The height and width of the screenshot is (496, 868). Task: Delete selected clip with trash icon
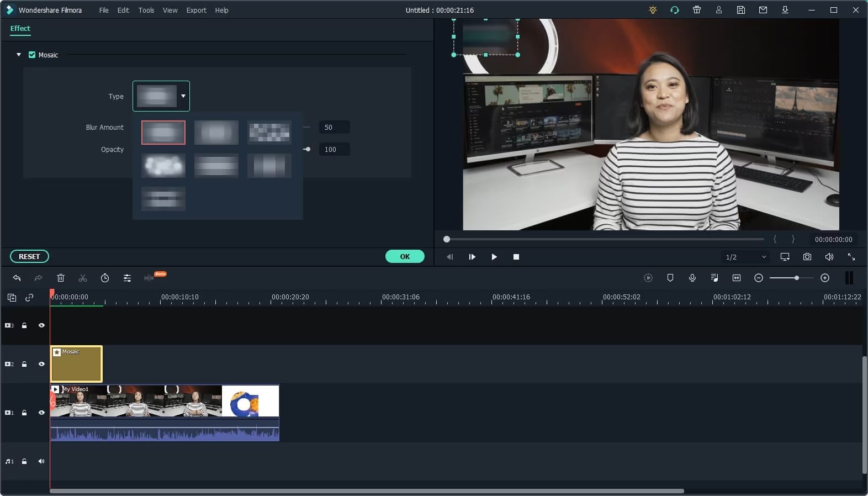click(61, 278)
